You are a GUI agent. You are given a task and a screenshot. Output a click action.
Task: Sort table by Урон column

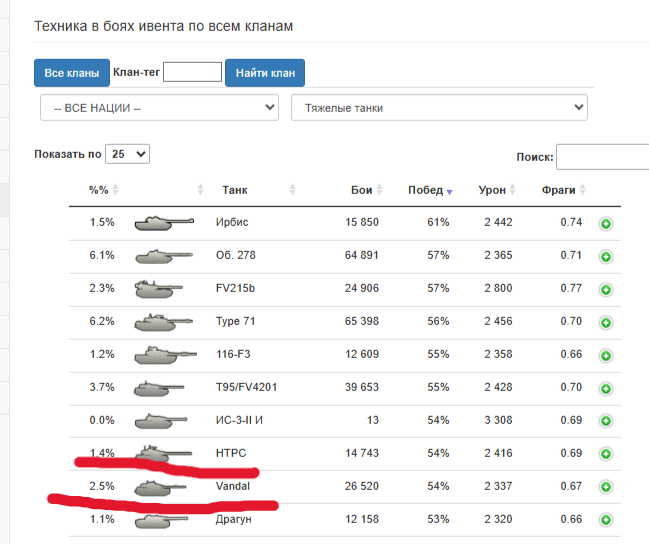497,190
